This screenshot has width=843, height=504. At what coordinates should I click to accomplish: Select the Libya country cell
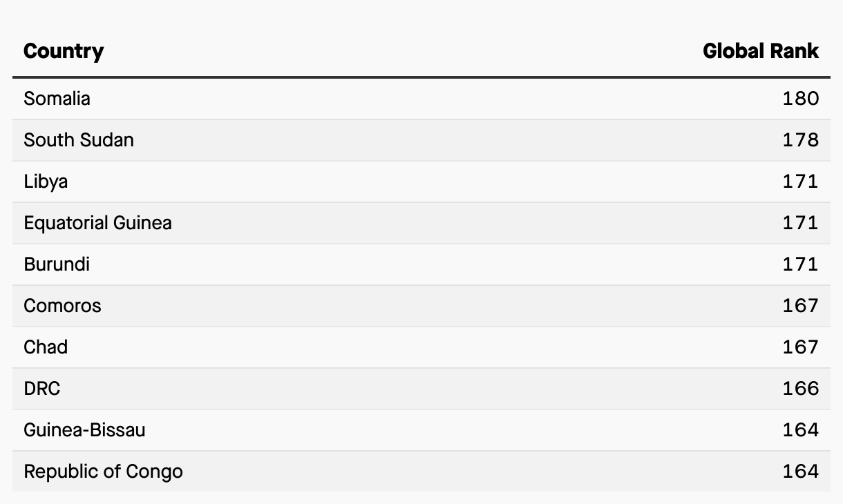tap(46, 182)
